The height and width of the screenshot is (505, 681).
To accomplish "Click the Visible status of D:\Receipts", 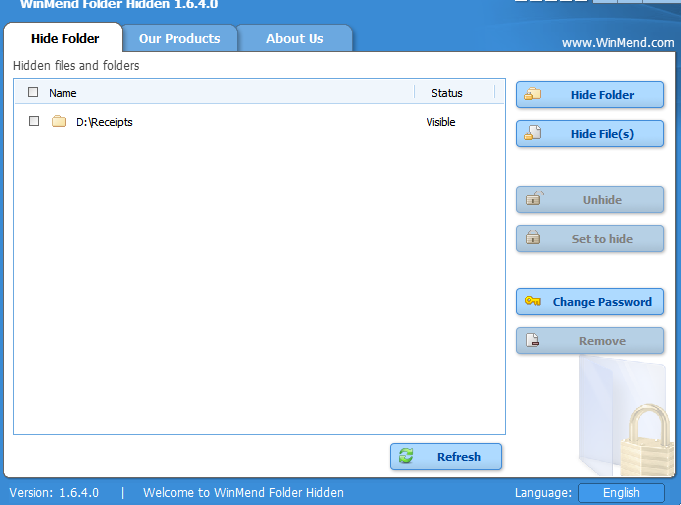I will click(x=440, y=122).
